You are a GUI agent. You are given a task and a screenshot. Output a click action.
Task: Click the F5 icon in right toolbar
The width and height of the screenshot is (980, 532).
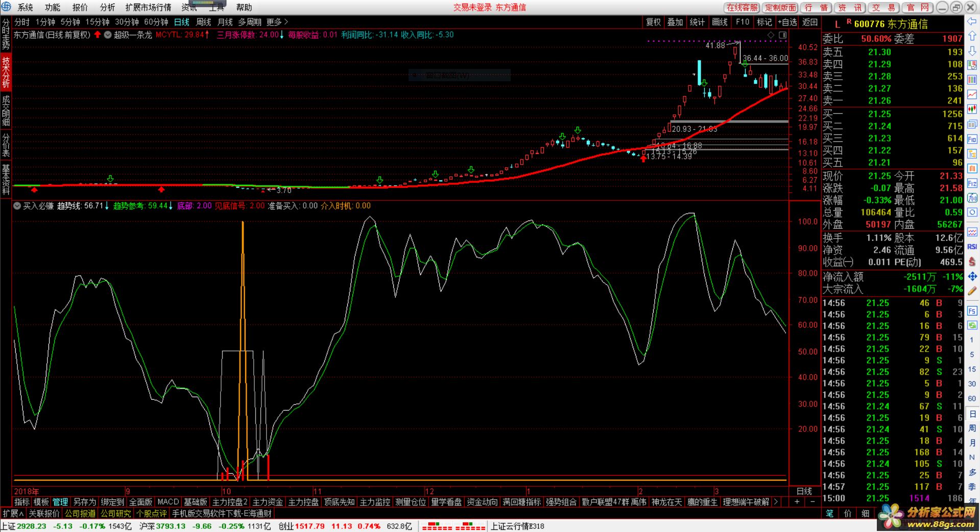tap(972, 311)
